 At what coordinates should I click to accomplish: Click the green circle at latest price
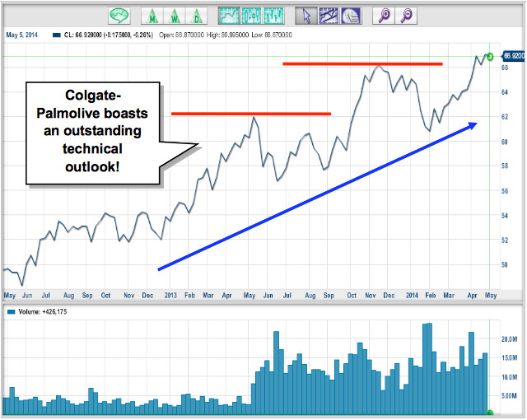pos(491,57)
